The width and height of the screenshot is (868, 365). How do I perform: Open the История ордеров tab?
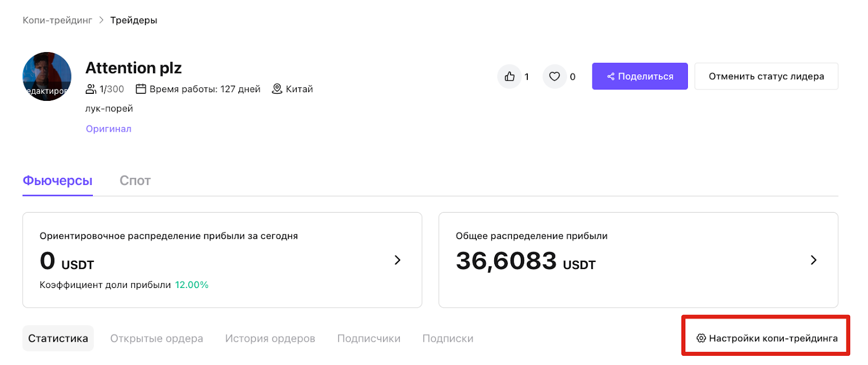270,338
